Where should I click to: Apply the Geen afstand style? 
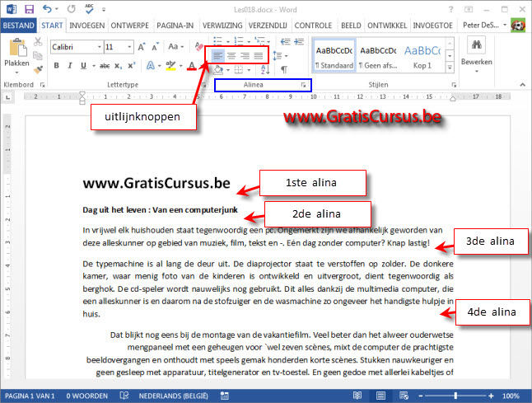point(378,56)
